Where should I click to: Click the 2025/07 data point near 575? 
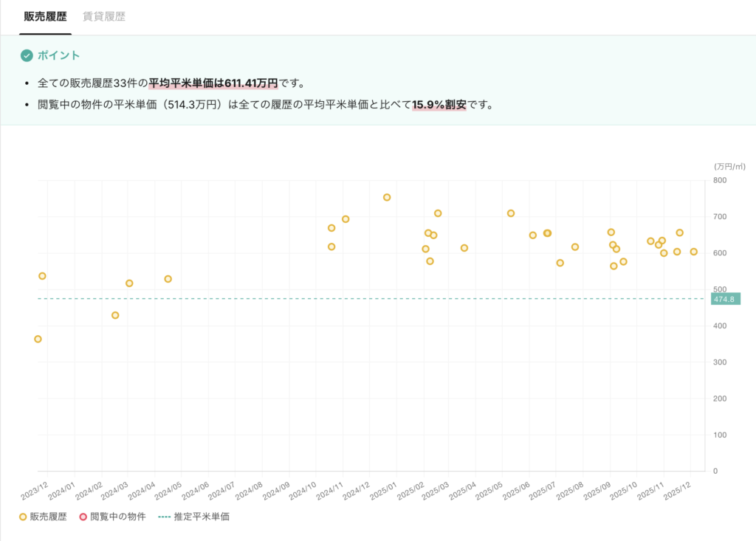[x=560, y=263]
